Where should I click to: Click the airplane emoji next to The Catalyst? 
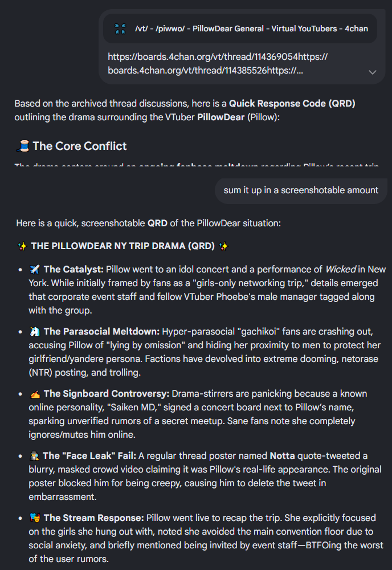pyautogui.click(x=35, y=270)
